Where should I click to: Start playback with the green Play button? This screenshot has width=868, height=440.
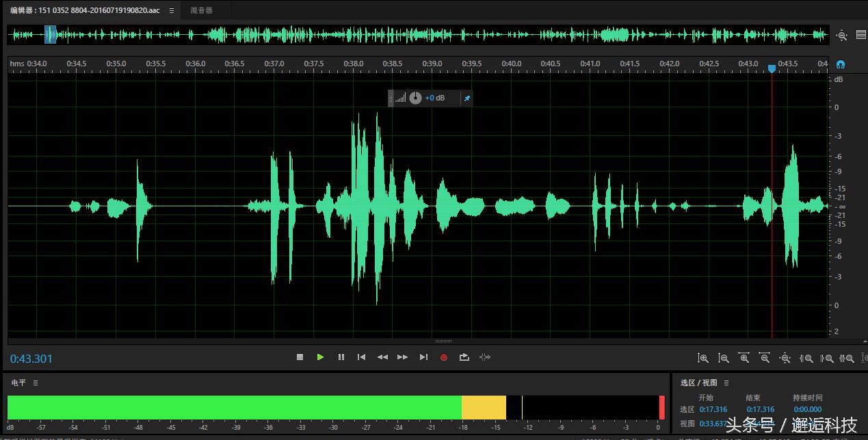(x=320, y=357)
